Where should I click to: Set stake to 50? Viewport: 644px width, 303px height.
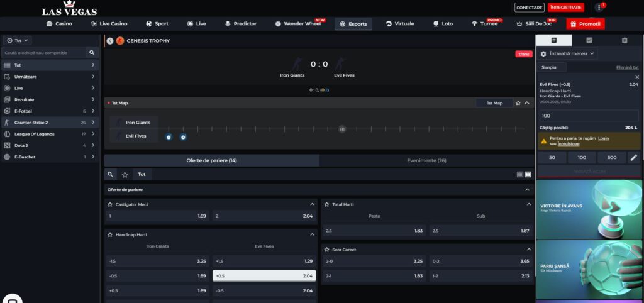click(552, 157)
